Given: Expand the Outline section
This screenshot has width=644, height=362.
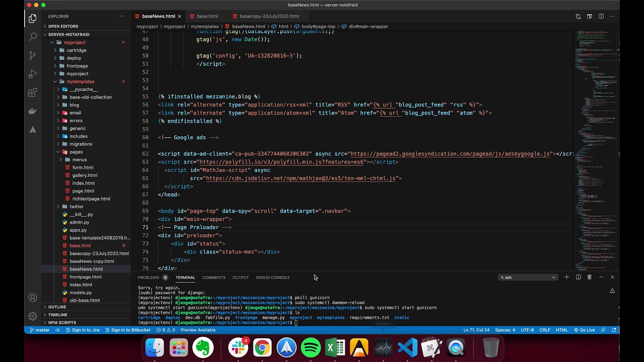Looking at the screenshot, I should coord(57,307).
